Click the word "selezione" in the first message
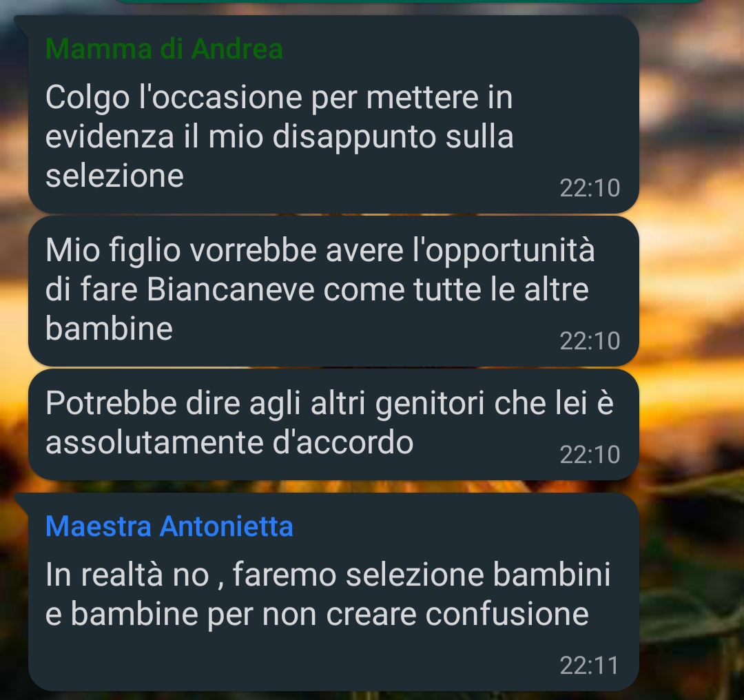This screenshot has width=744, height=700. (x=114, y=176)
